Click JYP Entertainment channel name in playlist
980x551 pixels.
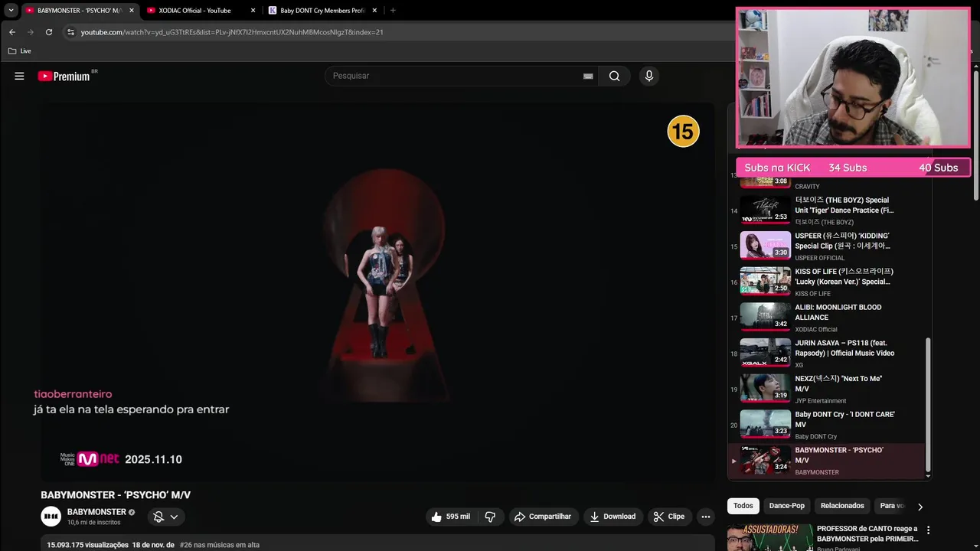(821, 401)
